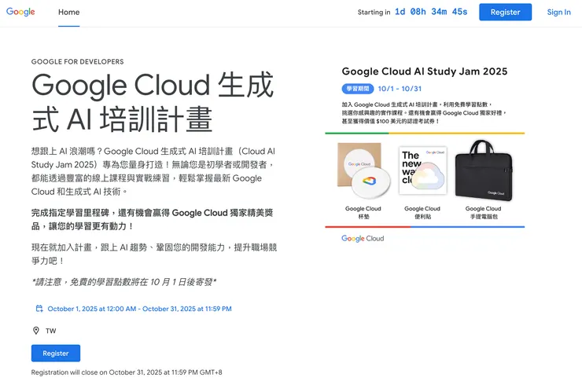Screen dimensions: 582x392
Task: Click the TW location text
Action: (51, 331)
